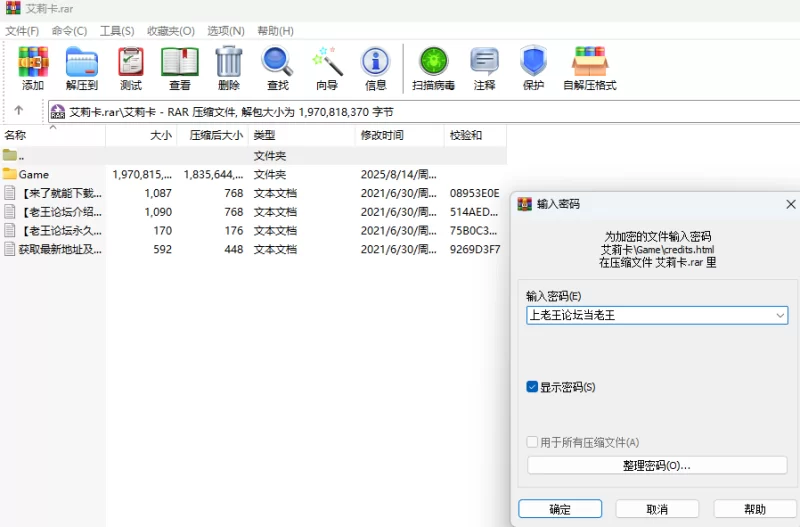Viewport: 800px width, 527px height.
Task: Click Game folder size 1,970,815,...
Action: tap(142, 174)
